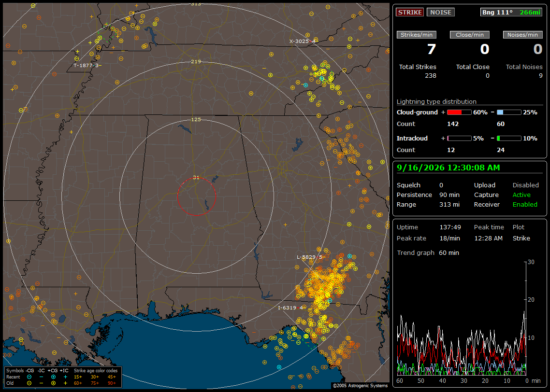Click the X-3025-4 storm cell marker
550x392 pixels.
pos(303,41)
